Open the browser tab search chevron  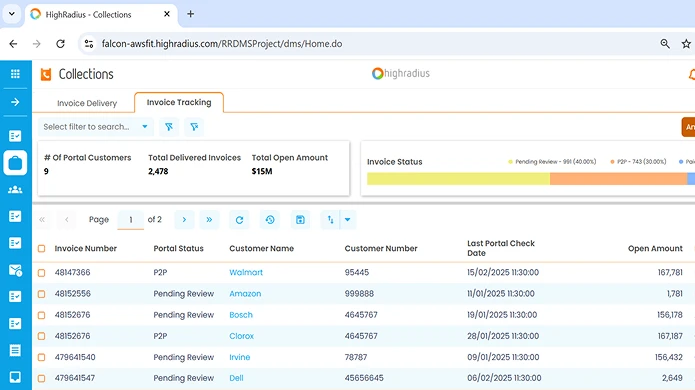(12, 14)
